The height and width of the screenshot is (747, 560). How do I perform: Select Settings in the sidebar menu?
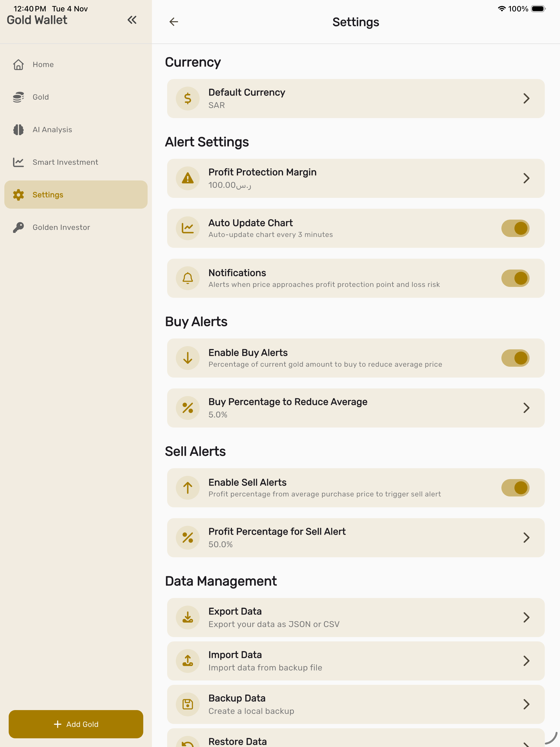point(76,195)
